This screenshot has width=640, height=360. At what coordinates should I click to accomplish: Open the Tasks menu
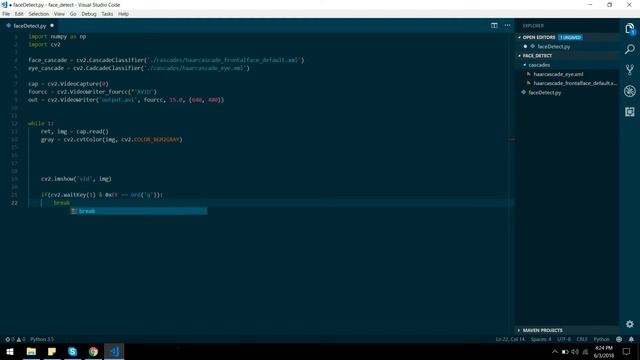pos(107,14)
